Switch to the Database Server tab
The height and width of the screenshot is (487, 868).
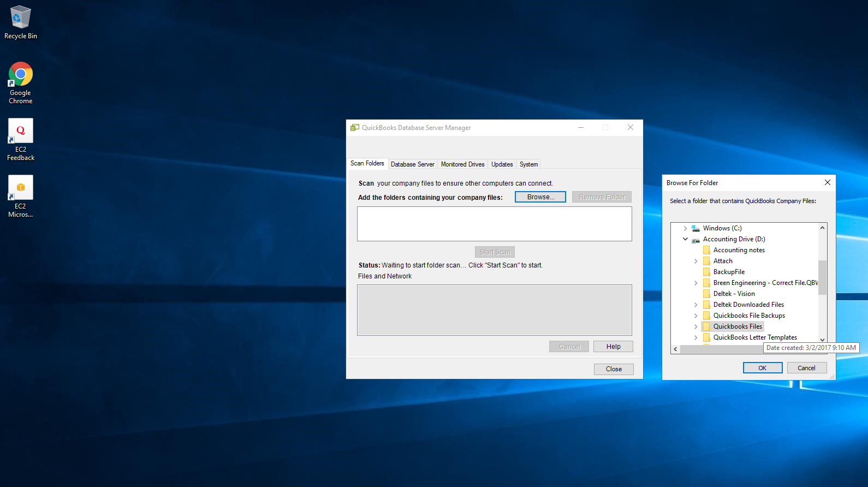click(x=413, y=164)
